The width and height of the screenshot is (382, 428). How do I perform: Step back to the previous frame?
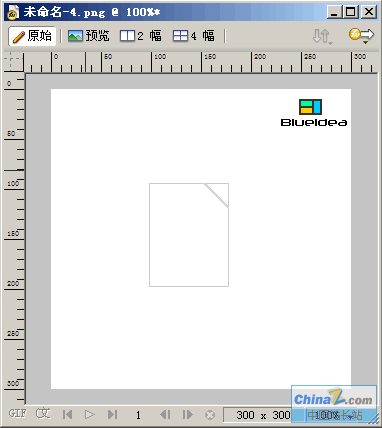[x=165, y=415]
